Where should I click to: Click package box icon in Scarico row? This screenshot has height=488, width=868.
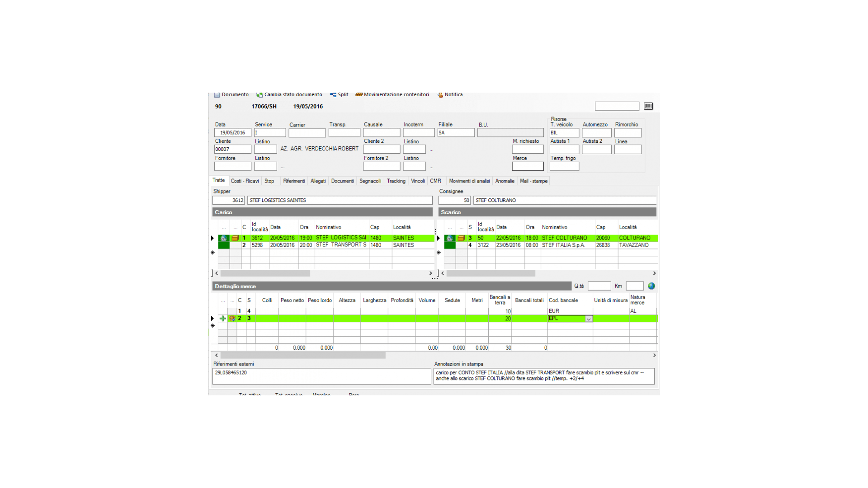[x=461, y=238]
